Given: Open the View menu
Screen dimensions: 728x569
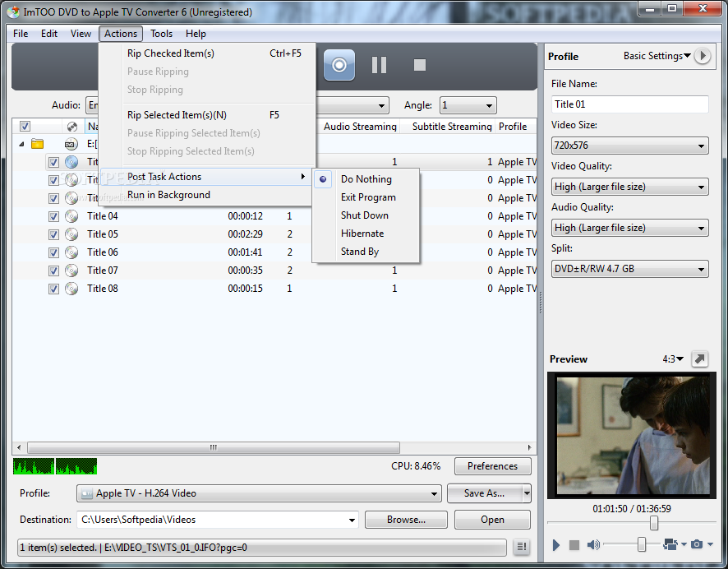Looking at the screenshot, I should point(81,34).
